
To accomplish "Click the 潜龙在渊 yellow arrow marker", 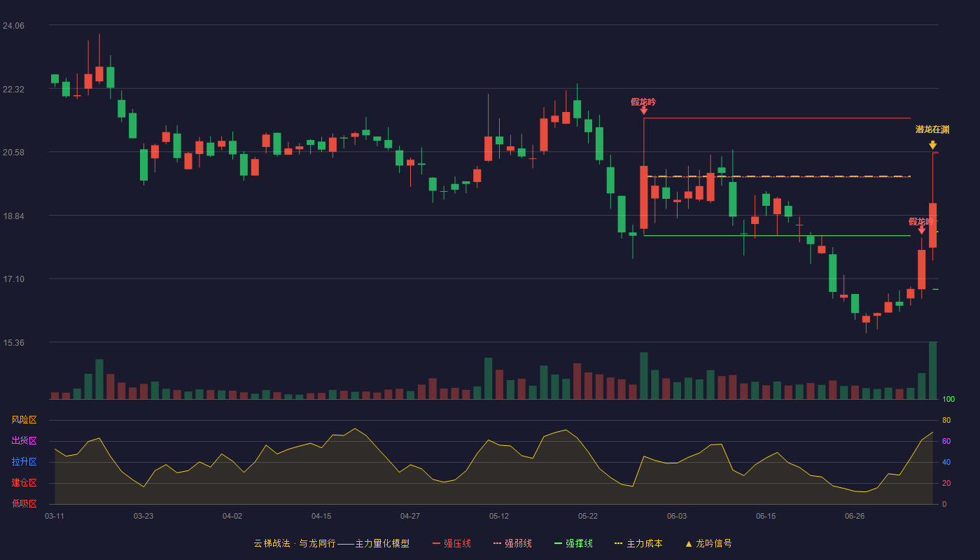I will click(x=932, y=145).
